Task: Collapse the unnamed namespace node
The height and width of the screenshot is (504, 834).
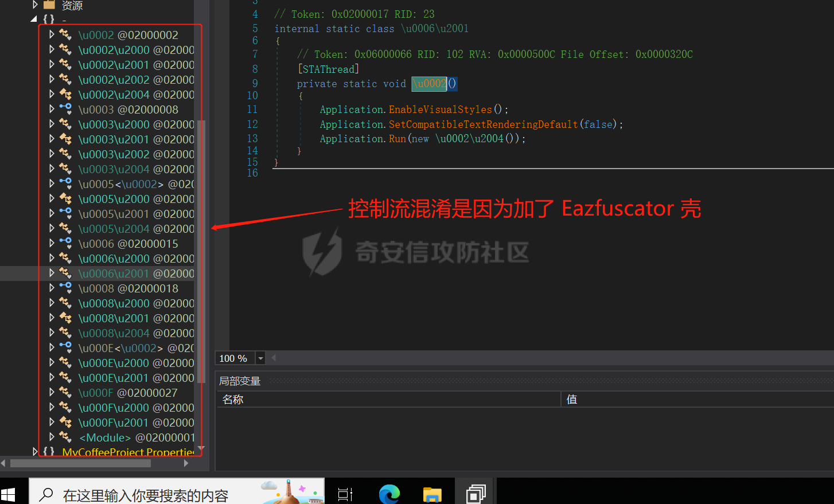Action: pyautogui.click(x=34, y=19)
